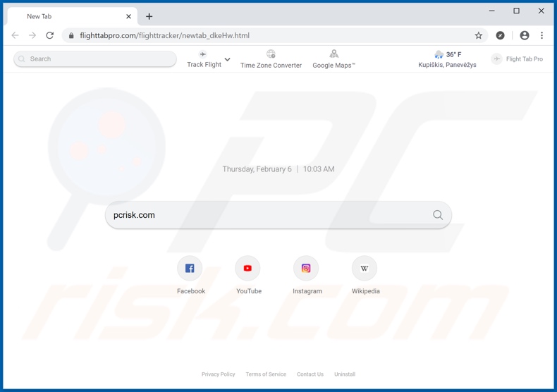
Task: View 36° F temperature details
Action: coord(453,55)
